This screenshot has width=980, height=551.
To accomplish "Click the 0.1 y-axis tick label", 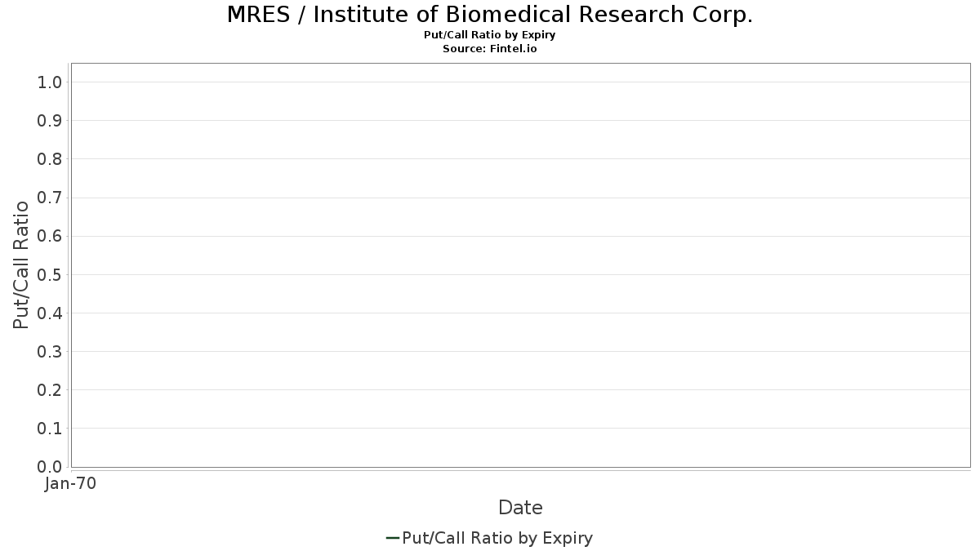I will point(50,429).
